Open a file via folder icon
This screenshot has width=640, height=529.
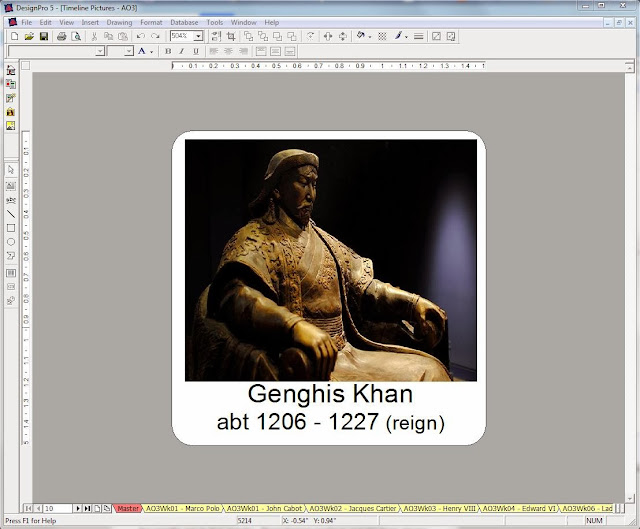pyautogui.click(x=29, y=36)
